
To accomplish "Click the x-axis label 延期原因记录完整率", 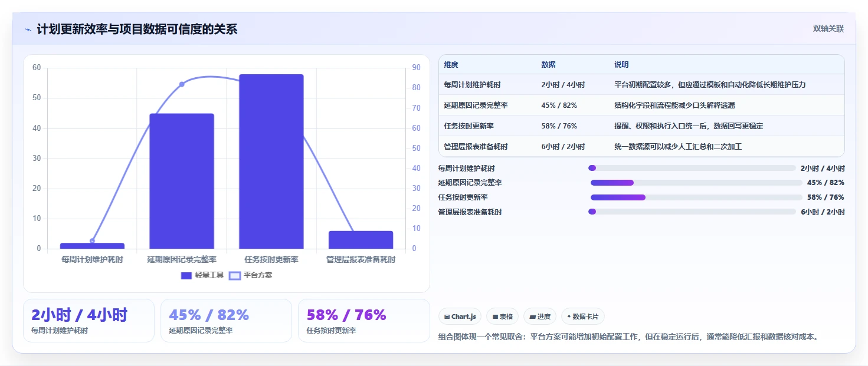I will pyautogui.click(x=182, y=259).
